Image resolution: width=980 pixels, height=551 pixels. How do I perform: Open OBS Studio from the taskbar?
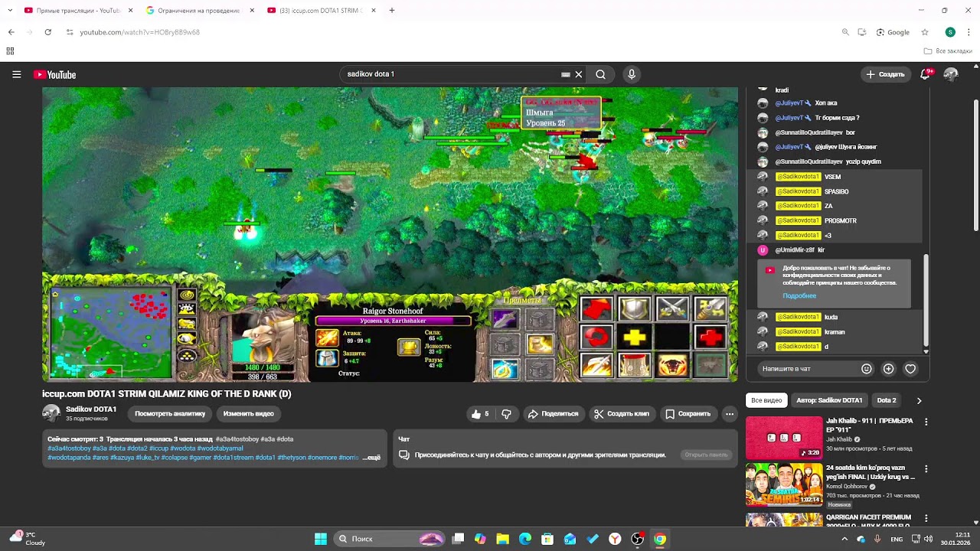637,539
